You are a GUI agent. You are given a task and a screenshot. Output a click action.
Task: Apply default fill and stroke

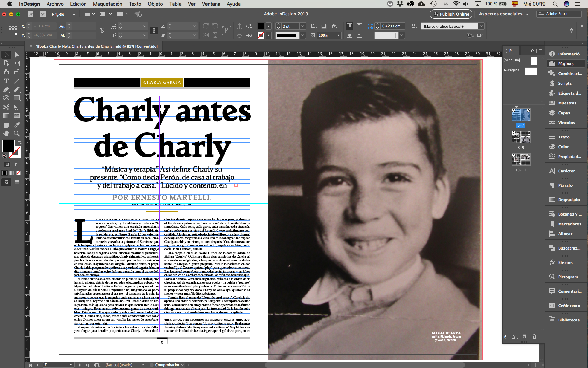(x=5, y=156)
